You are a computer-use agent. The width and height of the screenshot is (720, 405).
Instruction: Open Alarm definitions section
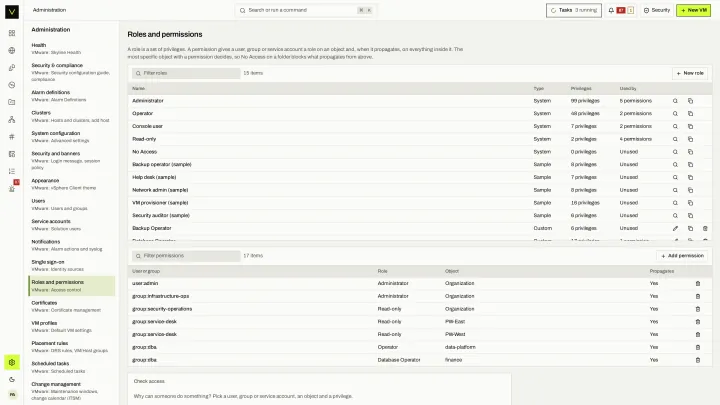72,96
